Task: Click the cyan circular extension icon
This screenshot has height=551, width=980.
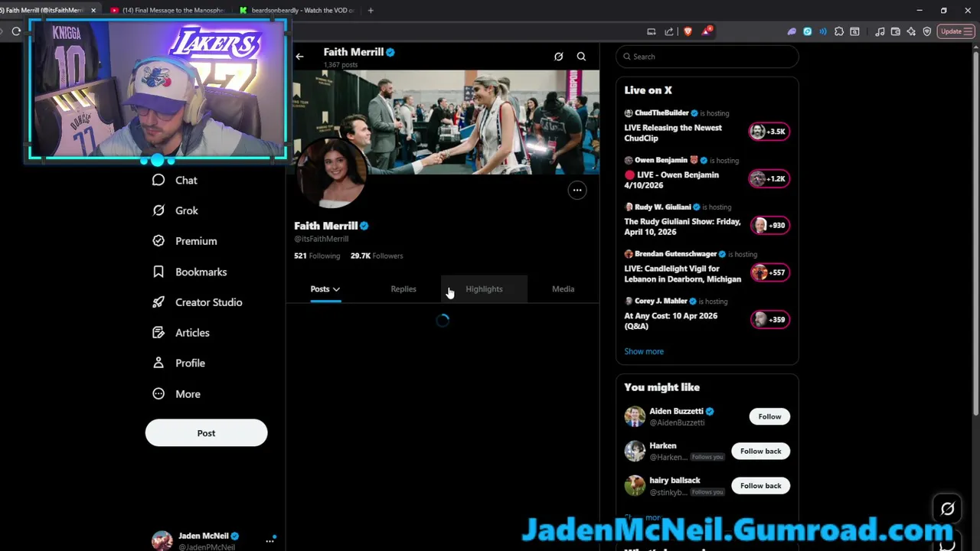Action: click(x=807, y=31)
